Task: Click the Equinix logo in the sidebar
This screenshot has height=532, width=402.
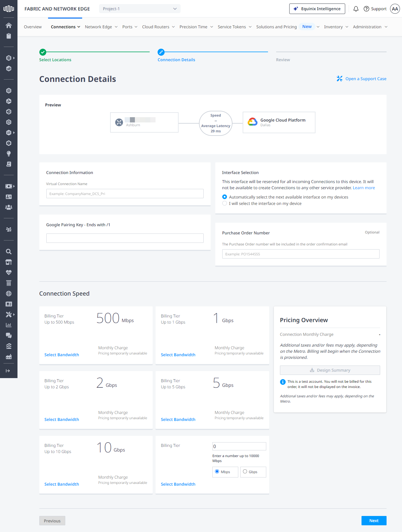Action: pos(9,9)
